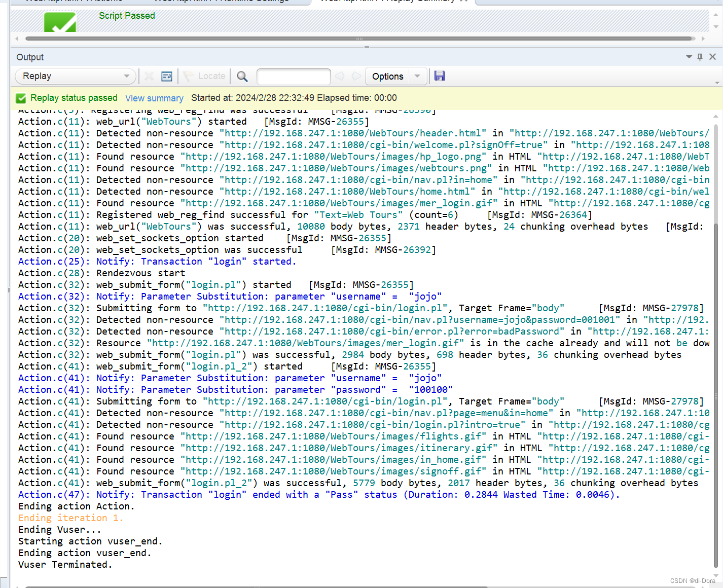Screen dimensions: 723x588
Task: Click the output log vertical scrollbar
Action: (716, 395)
